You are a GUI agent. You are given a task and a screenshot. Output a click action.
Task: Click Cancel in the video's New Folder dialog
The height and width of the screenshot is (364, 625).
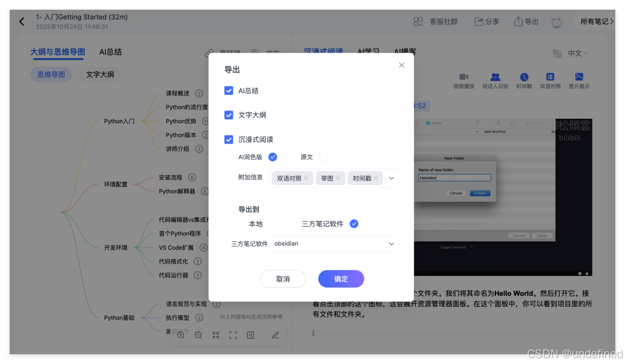(x=455, y=193)
